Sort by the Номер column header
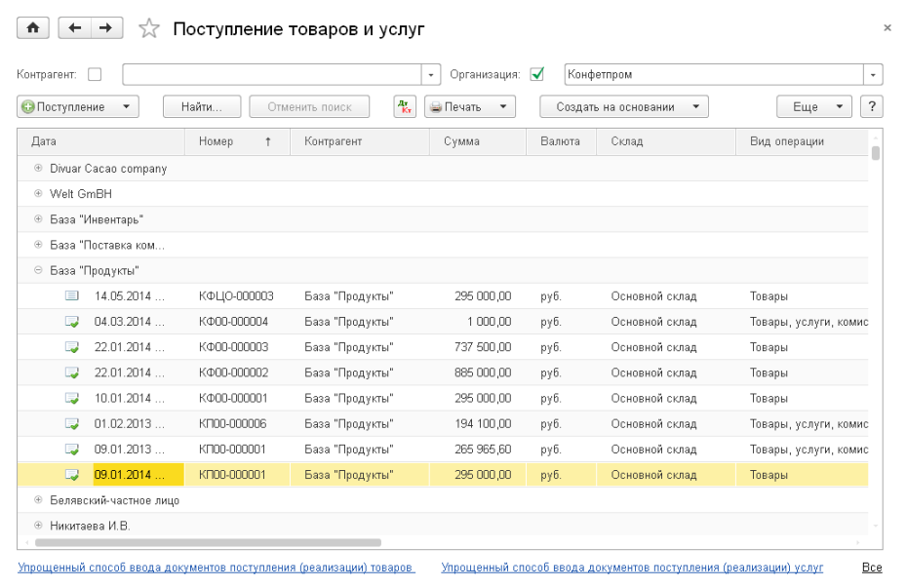 point(237,141)
